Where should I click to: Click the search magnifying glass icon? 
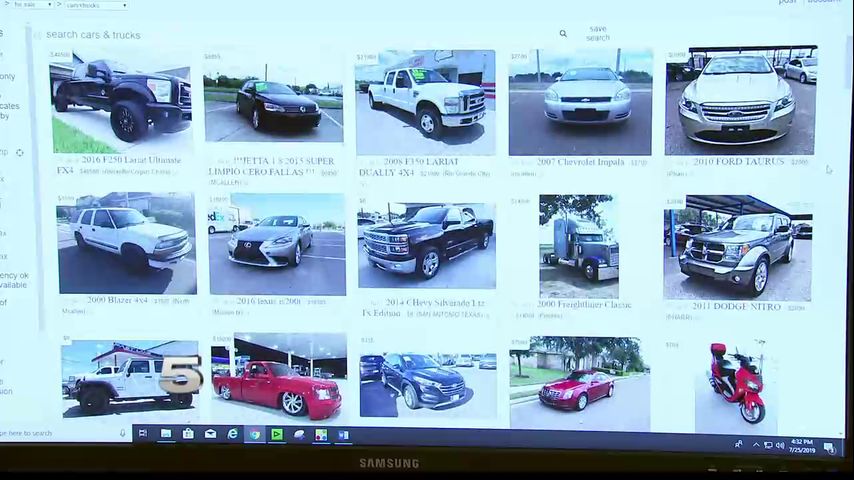(x=563, y=34)
